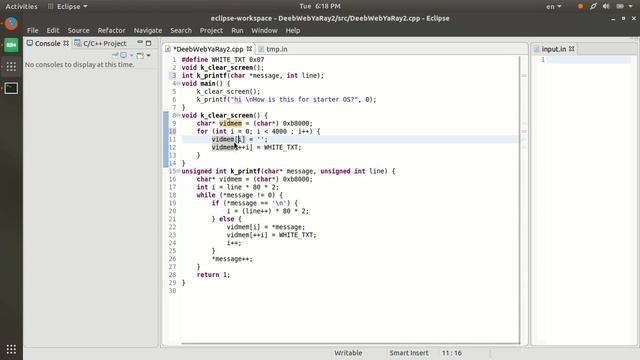Click the file icon on input.in tab
The height and width of the screenshot is (360, 640).
(x=536, y=49)
